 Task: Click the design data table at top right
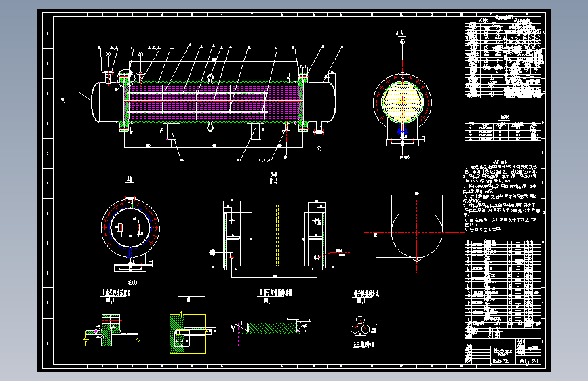click(x=503, y=57)
